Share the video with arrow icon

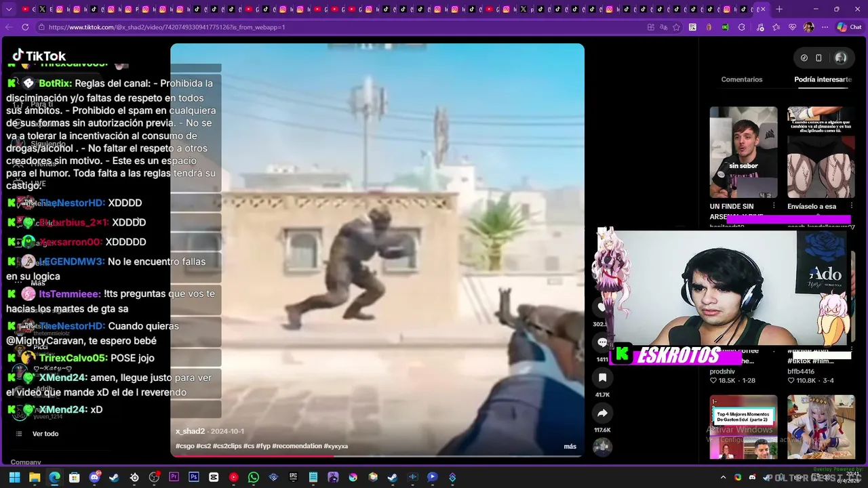[602, 413]
